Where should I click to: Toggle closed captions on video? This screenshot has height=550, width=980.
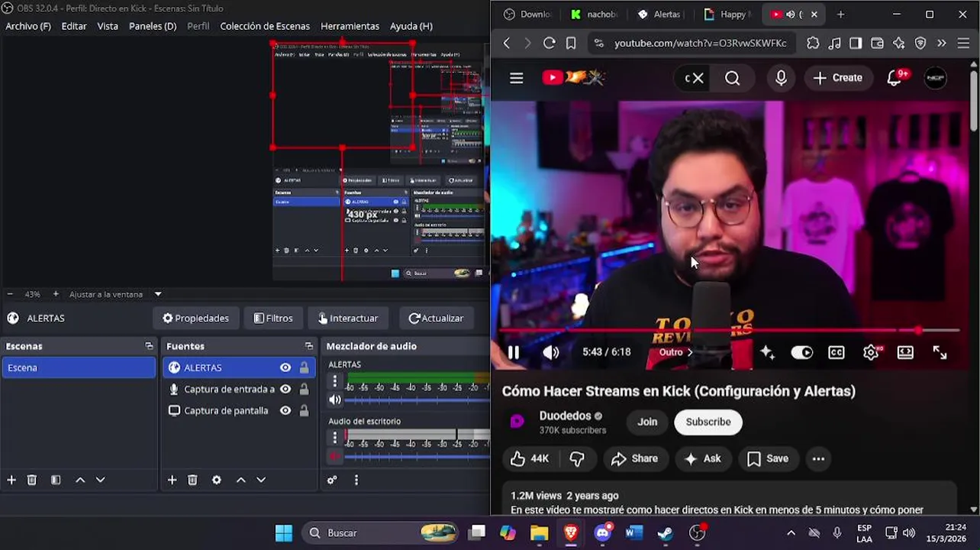point(837,352)
